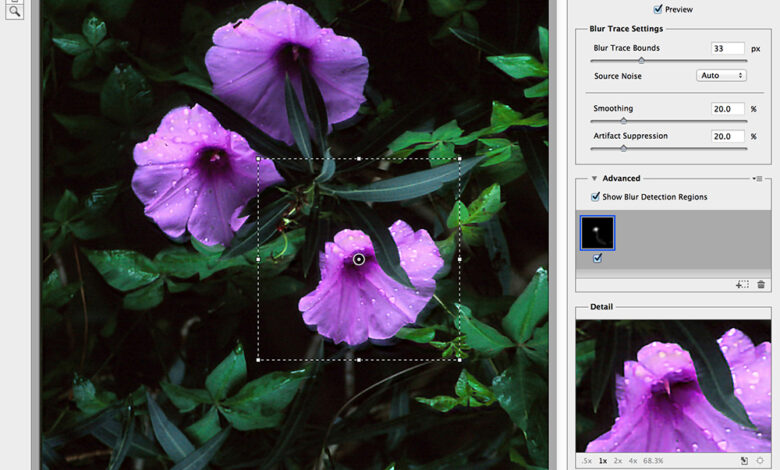Image resolution: width=780 pixels, height=470 pixels.
Task: Click the blur region center pin
Action: click(x=359, y=260)
